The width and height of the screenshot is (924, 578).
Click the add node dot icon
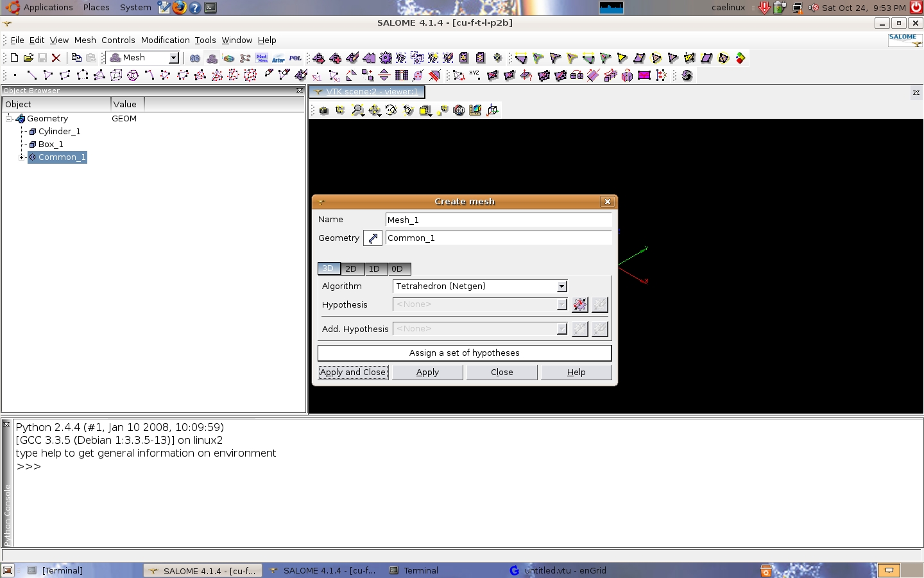[15, 75]
